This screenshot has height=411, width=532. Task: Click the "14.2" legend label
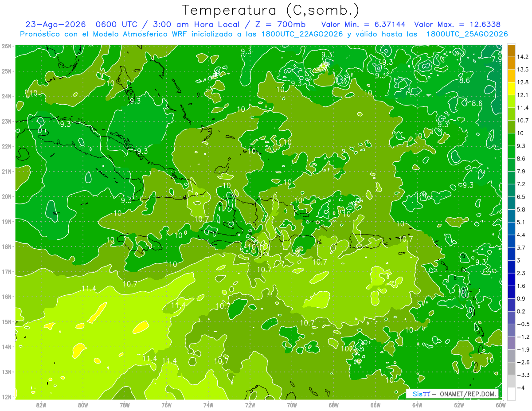click(x=523, y=57)
